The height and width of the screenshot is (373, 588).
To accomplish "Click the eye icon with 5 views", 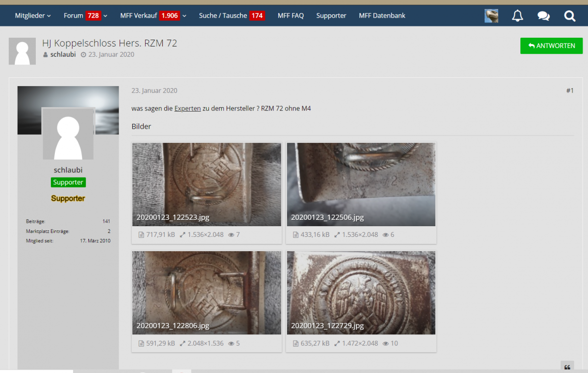I will (231, 344).
